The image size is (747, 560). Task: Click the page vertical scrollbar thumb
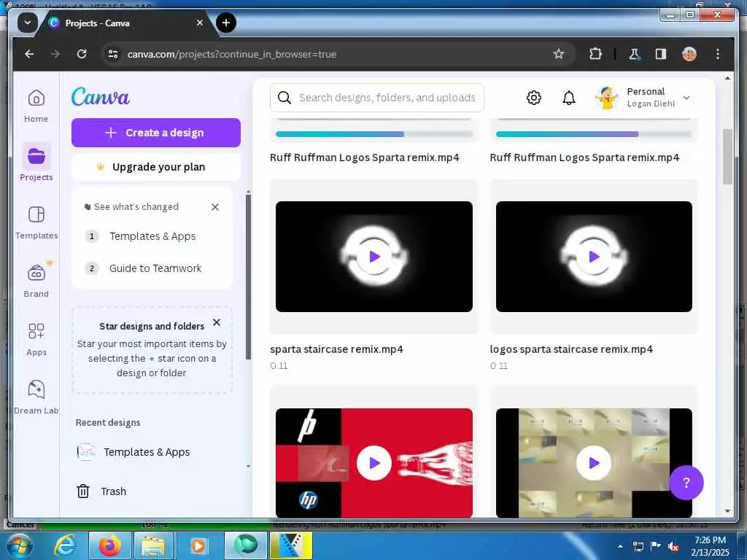[x=727, y=156]
